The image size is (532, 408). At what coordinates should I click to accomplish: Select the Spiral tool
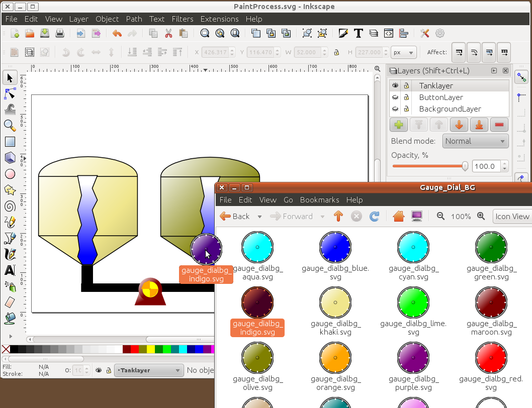click(x=10, y=206)
